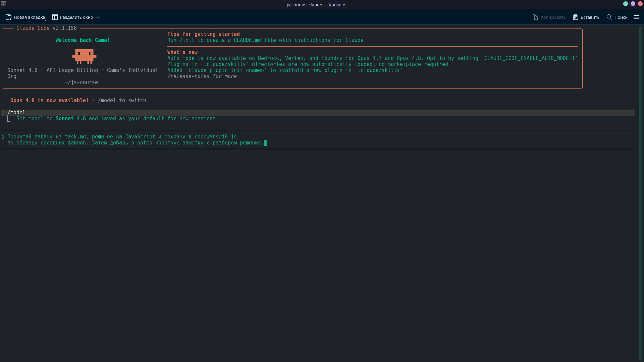
Task: Click the 'Welcome back Саша!' greeting
Action: click(x=83, y=40)
